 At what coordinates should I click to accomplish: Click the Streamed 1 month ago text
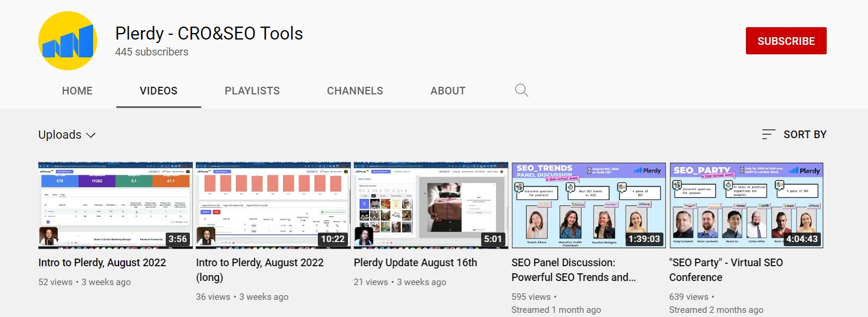click(x=556, y=310)
